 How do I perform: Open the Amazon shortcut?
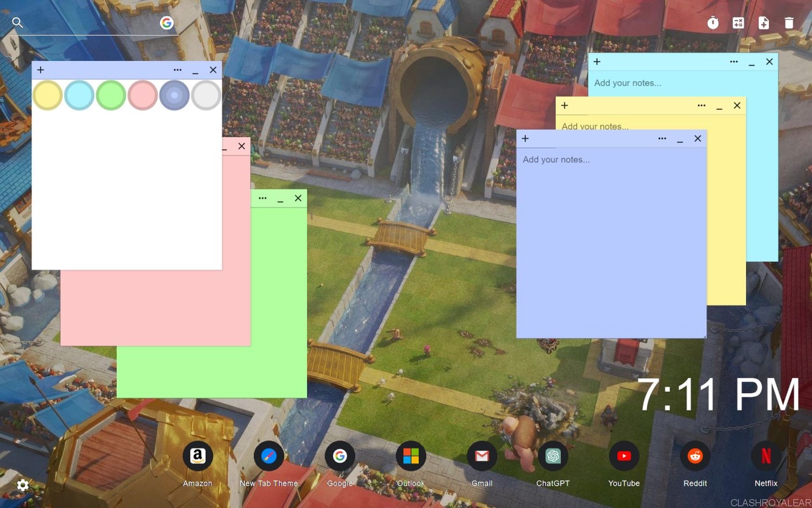coord(197,456)
